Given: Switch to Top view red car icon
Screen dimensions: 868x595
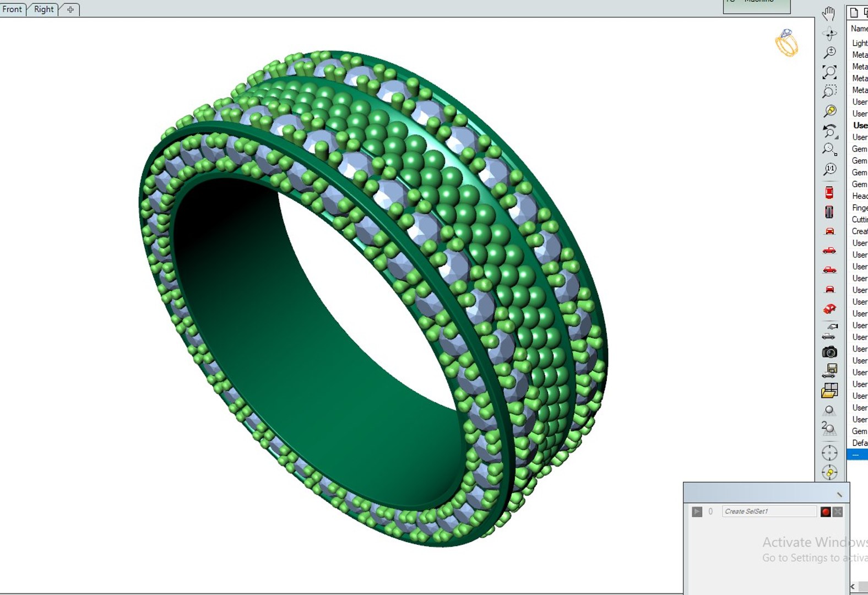Looking at the screenshot, I should [x=829, y=193].
